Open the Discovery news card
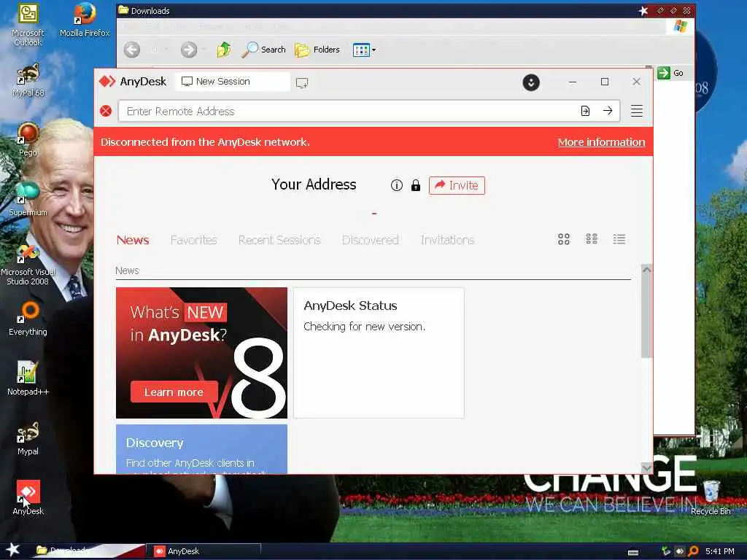 [x=201, y=449]
